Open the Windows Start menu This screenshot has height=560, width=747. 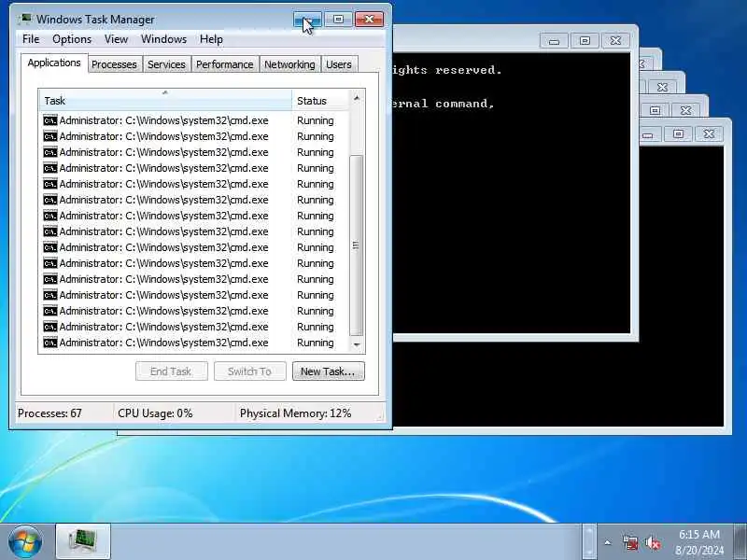point(25,542)
